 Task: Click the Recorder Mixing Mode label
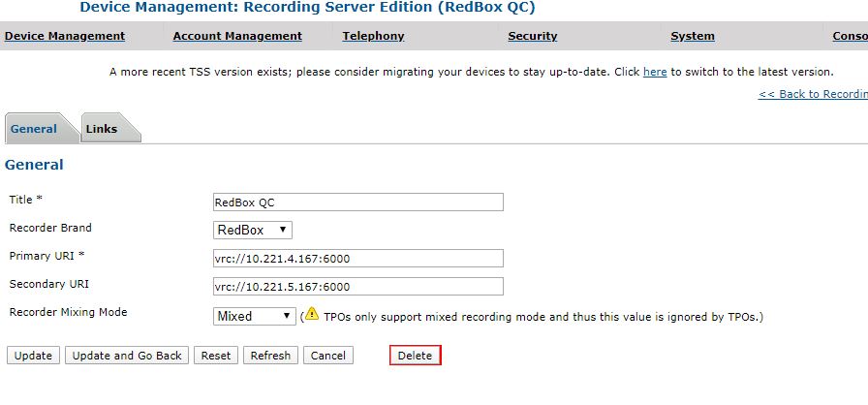(68, 312)
